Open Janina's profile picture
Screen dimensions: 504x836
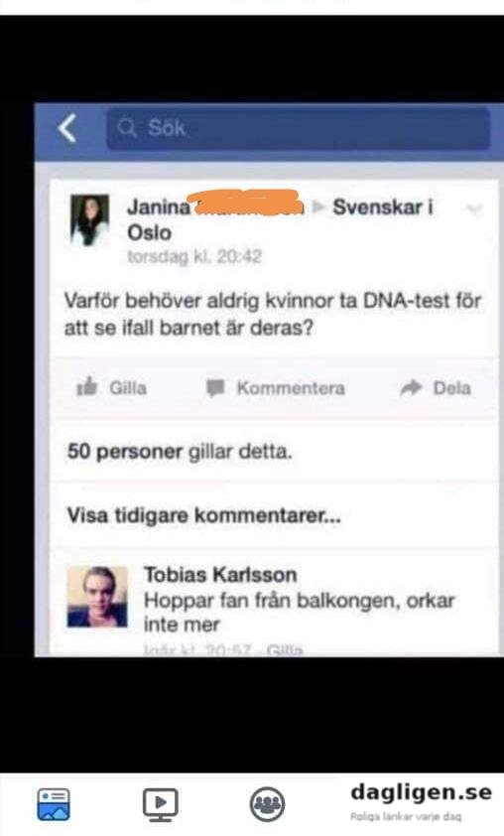click(90, 219)
